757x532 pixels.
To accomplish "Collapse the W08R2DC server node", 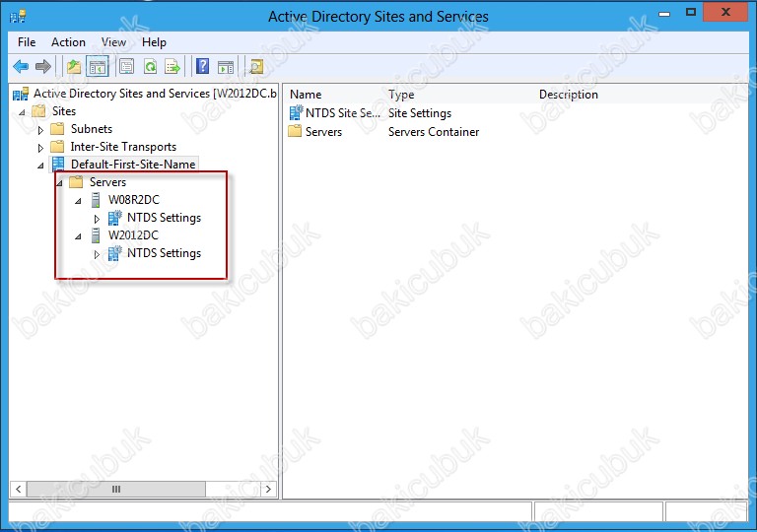I will point(78,201).
